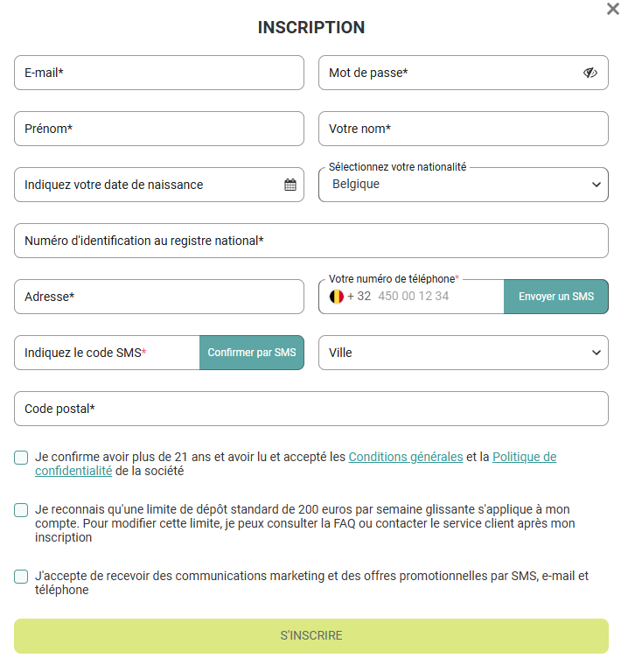Screen dimensions: 621x672
Task: Open the birth date calendar icon
Action: point(290,185)
